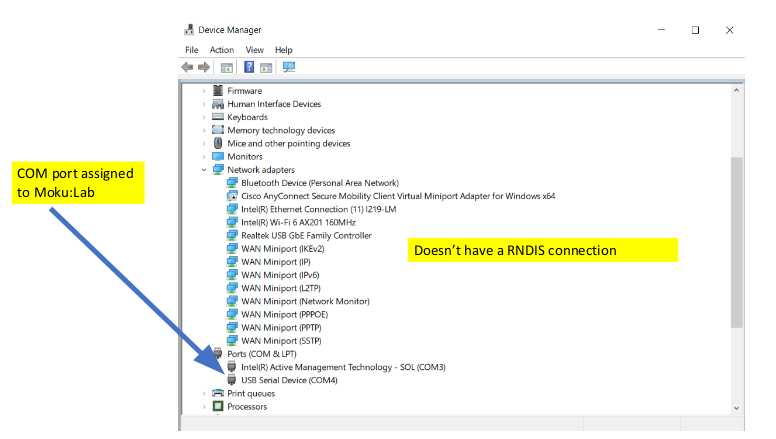
Task: Click the mouse icon beside Mice and other pointing devices
Action: coord(218,143)
